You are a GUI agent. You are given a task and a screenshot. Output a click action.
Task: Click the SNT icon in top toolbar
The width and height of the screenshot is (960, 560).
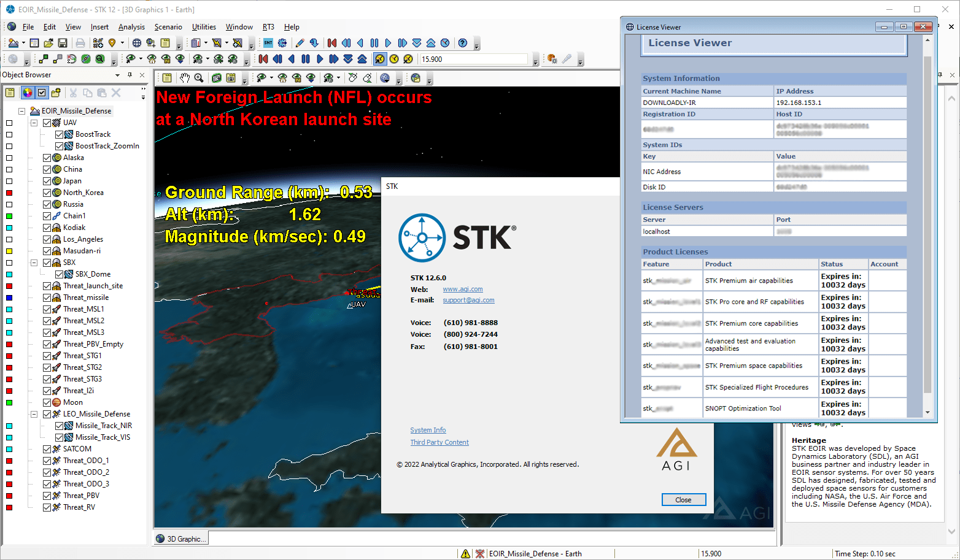pyautogui.click(x=268, y=43)
